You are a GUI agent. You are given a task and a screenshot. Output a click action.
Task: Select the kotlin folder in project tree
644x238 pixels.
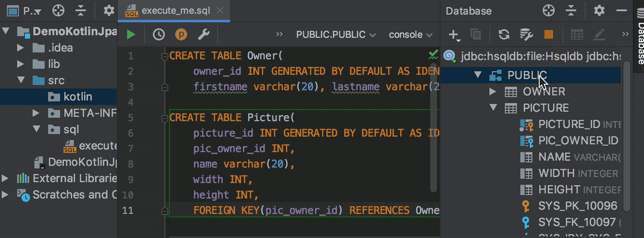[78, 97]
